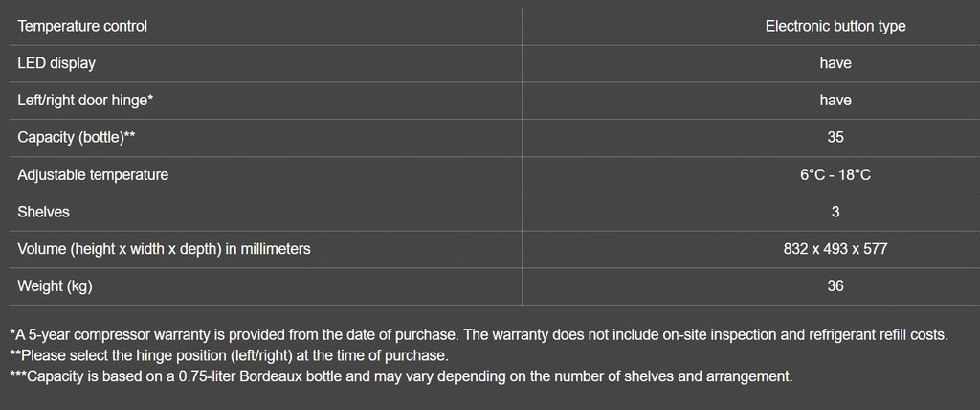Click the LED display label
The image size is (980, 410).
point(56,63)
